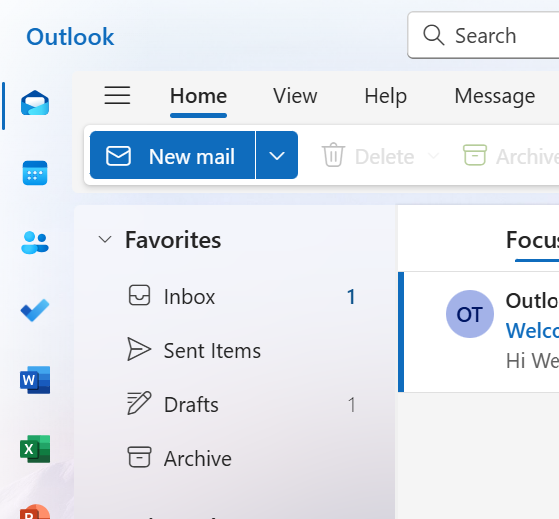Open the Calendar app icon

click(x=35, y=173)
